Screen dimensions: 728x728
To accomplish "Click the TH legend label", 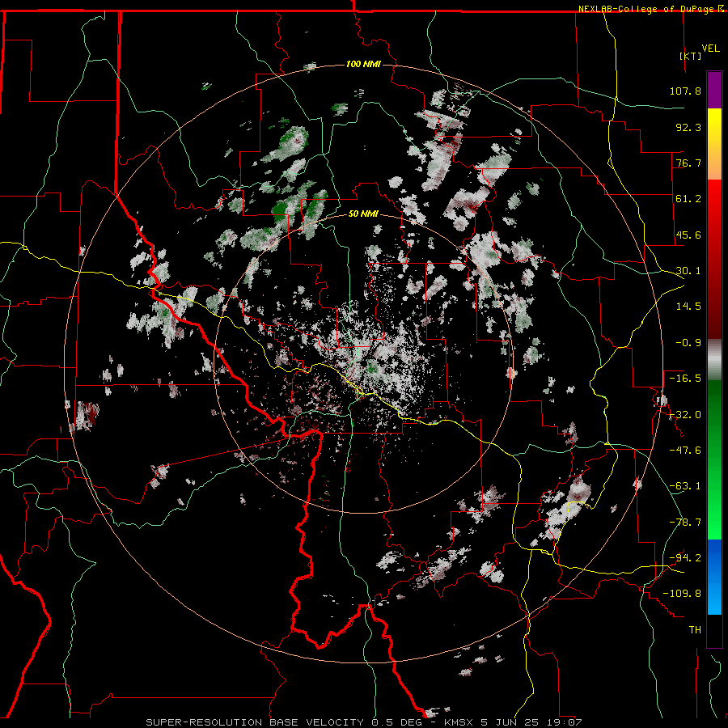I will (695, 630).
